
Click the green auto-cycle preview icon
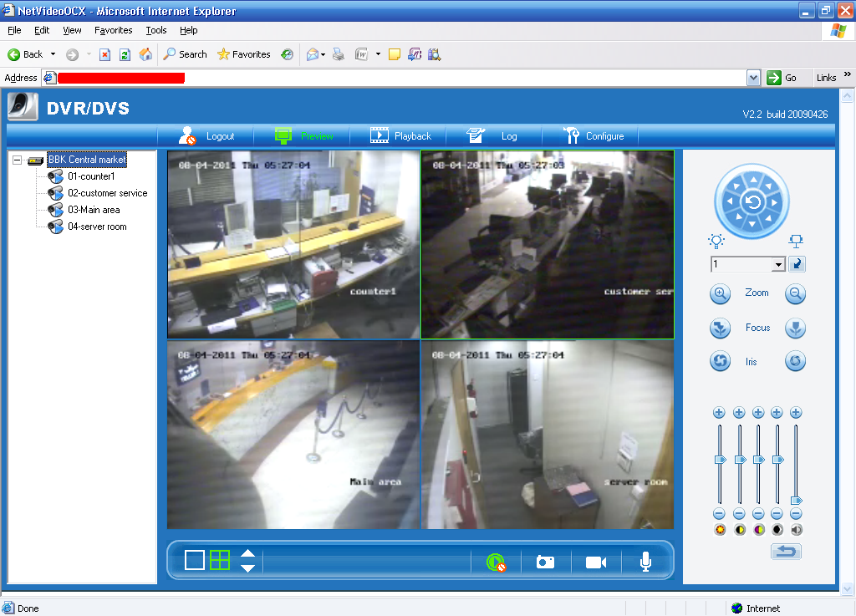pos(495,562)
